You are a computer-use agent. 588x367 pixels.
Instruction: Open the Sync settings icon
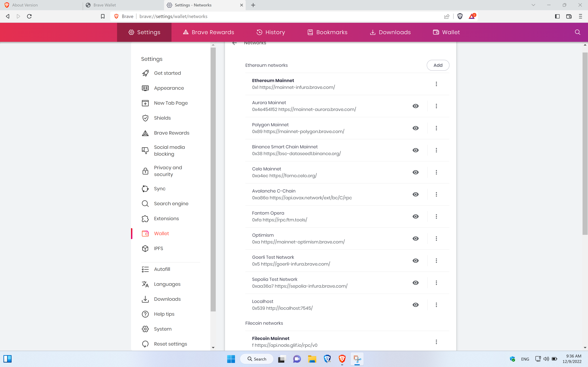coord(145,189)
